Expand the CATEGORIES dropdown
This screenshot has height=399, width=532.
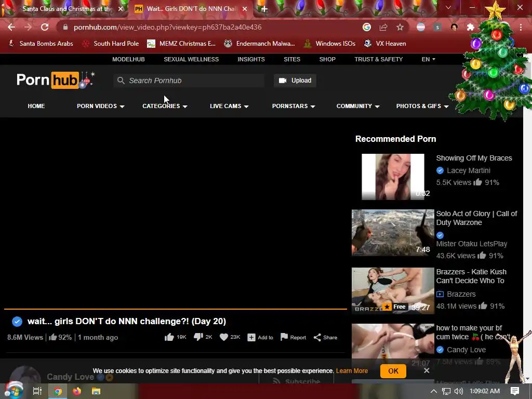tap(165, 106)
